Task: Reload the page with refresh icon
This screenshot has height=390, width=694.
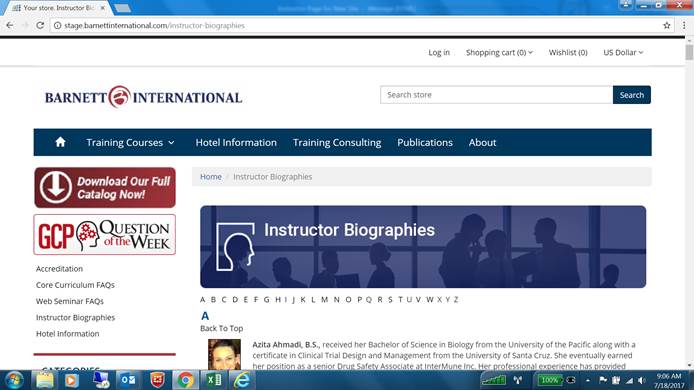Action: tap(40, 25)
